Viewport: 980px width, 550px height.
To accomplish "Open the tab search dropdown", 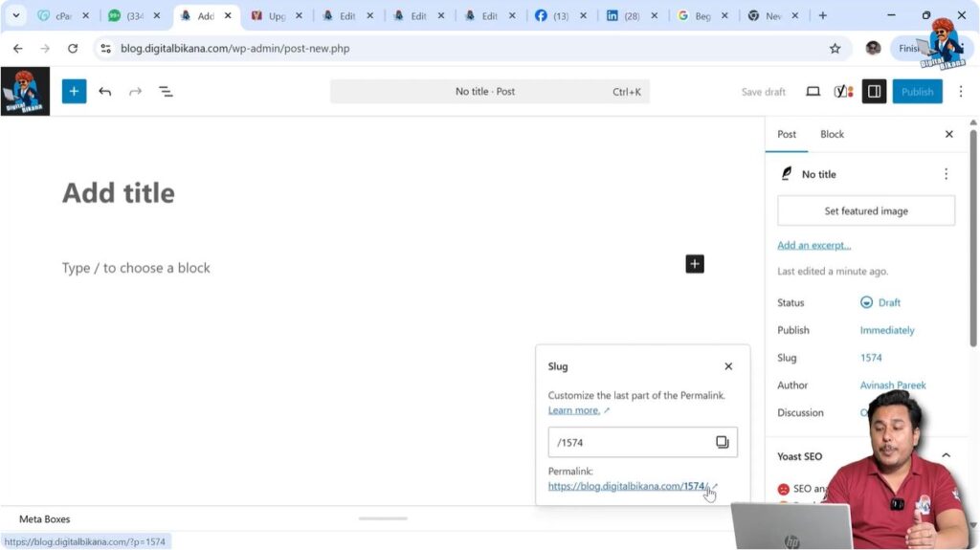I will 16,15.
